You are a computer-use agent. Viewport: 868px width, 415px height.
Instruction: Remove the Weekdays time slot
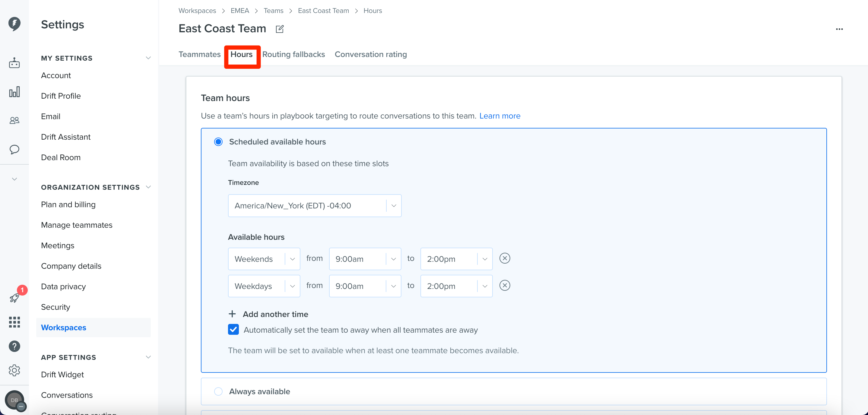coord(505,285)
